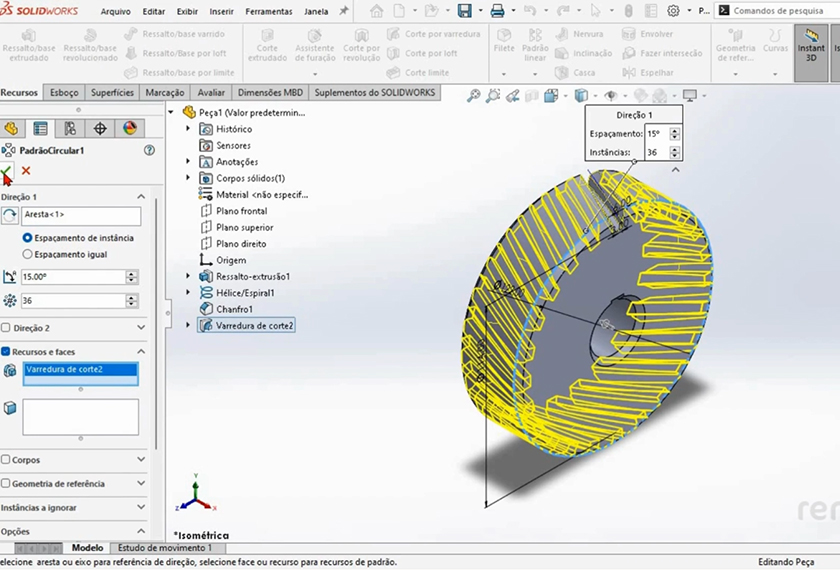Viewport: 840px width, 570px height.
Task: Switch to the Superfícies tab
Action: click(x=112, y=93)
